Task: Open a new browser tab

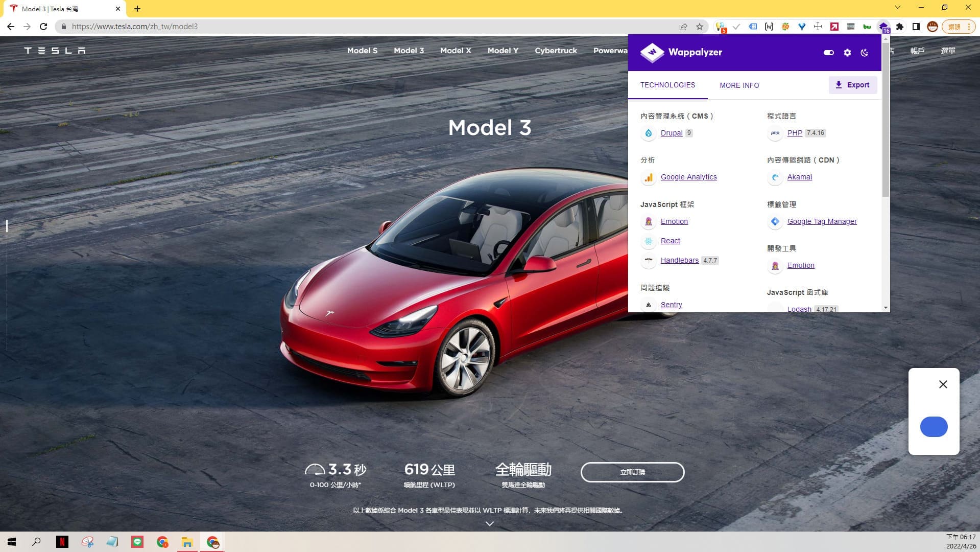Action: [x=137, y=9]
